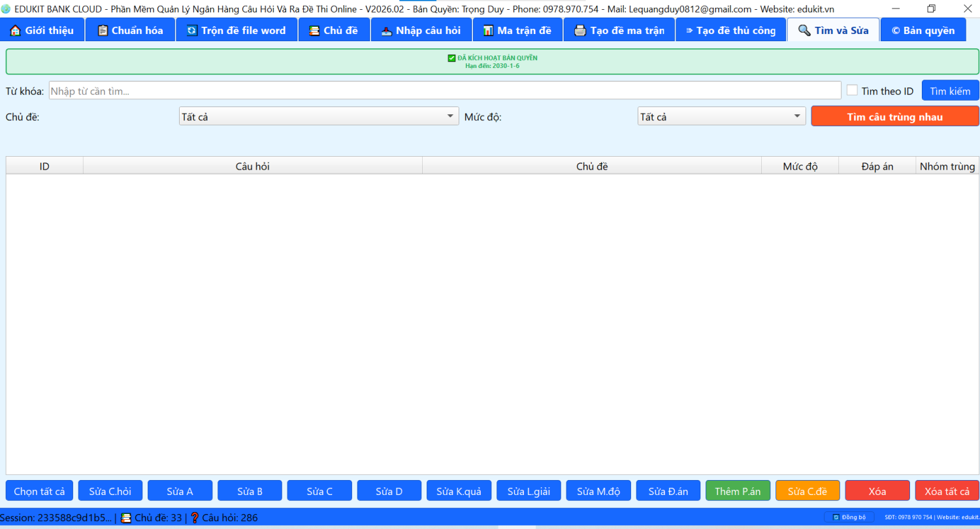This screenshot has height=529, width=980.
Task: Click the shuffle icon on Trộn đề file word
Action: 192,31
